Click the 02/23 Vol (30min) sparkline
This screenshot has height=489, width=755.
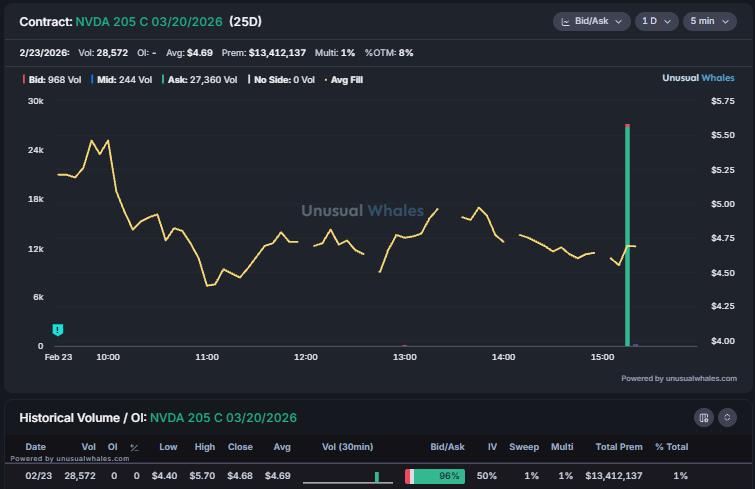click(x=348, y=477)
